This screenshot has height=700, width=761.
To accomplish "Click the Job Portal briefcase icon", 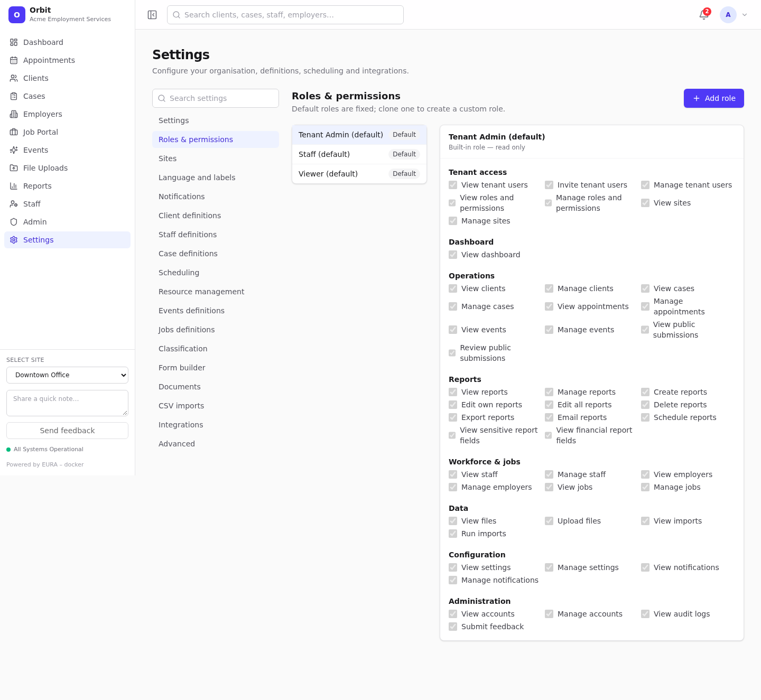I will [14, 132].
